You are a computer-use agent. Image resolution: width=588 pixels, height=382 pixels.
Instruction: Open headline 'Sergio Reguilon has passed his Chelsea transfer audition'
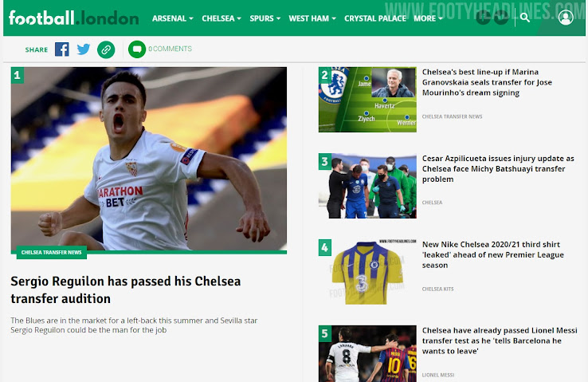coord(126,289)
